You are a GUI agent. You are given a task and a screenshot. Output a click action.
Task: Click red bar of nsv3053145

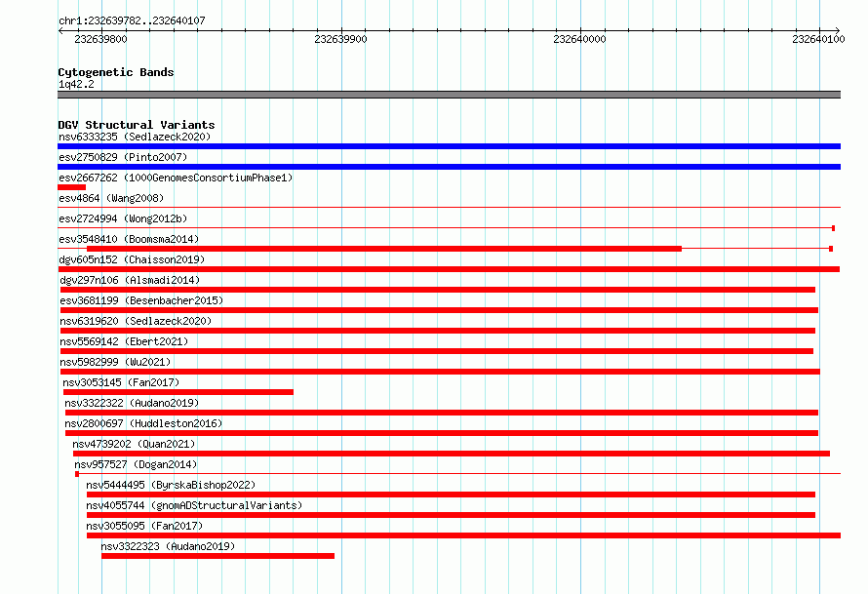point(178,392)
